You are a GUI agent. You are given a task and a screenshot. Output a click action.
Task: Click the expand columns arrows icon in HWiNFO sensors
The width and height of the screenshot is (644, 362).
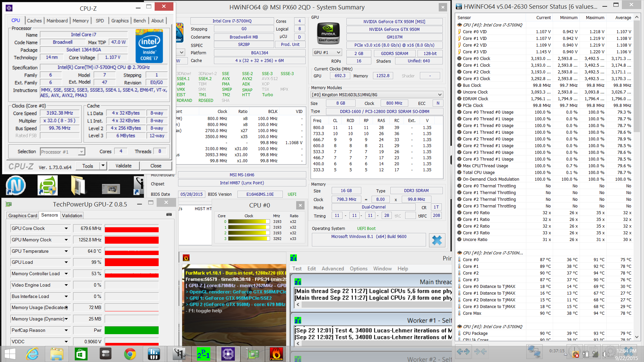[x=463, y=351]
